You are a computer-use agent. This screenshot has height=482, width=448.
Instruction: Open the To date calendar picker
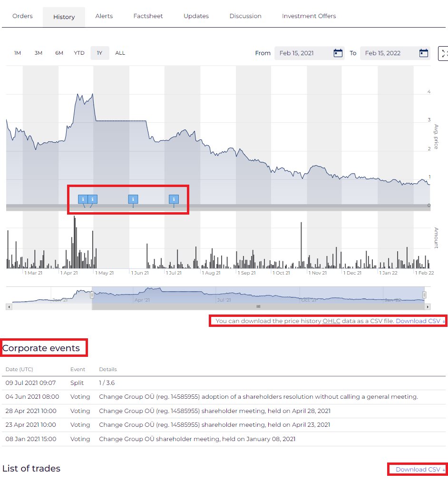tap(423, 53)
